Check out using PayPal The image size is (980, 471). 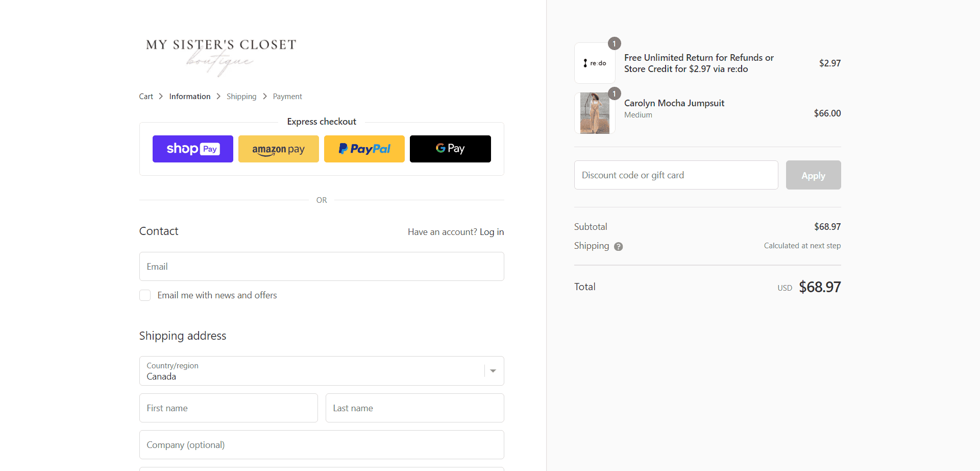pyautogui.click(x=364, y=149)
